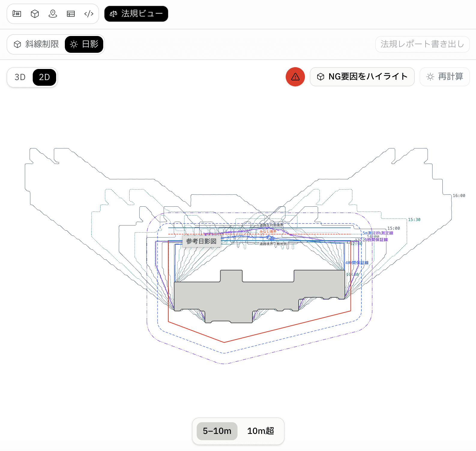The image size is (476, 451).
Task: Click the 4時間保証線 label
Action: [357, 263]
